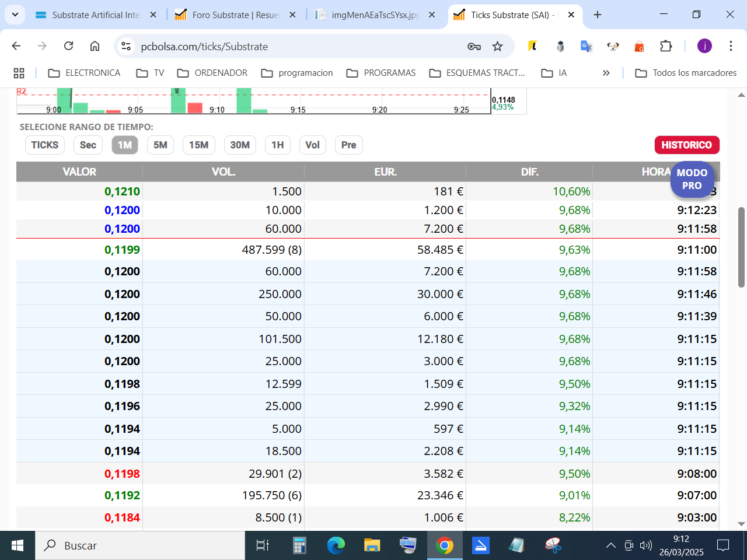Viewport: 747px width, 560px height.
Task: Select the TICKS time range option
Action: point(45,145)
